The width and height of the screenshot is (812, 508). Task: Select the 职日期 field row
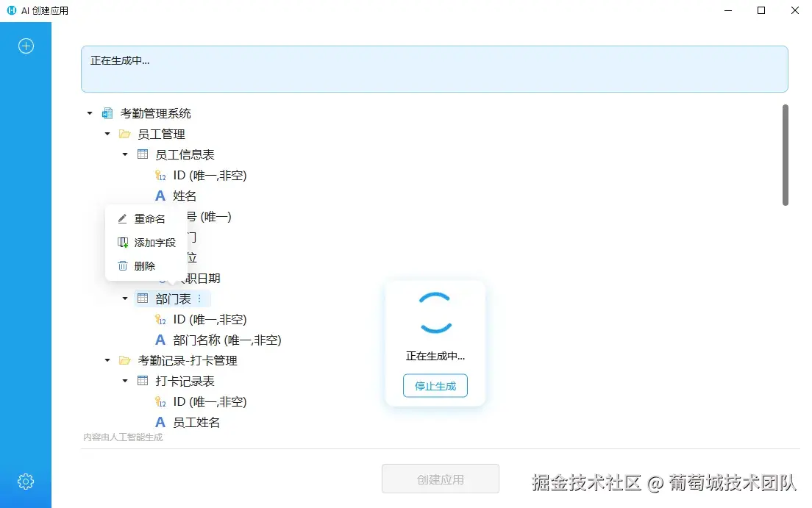pos(202,278)
